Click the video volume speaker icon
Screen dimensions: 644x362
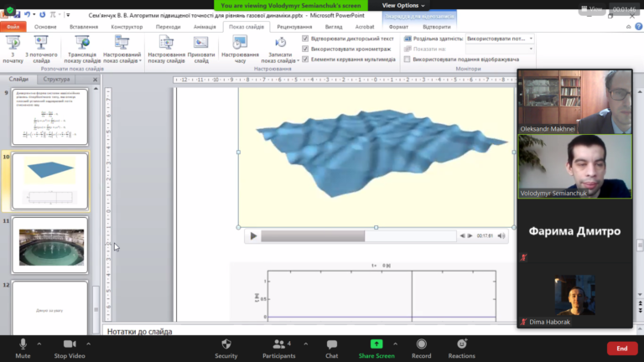[x=501, y=236]
